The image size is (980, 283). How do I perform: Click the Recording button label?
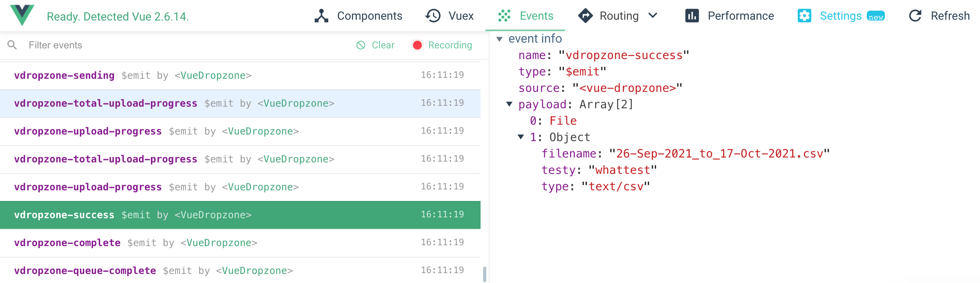point(450,45)
